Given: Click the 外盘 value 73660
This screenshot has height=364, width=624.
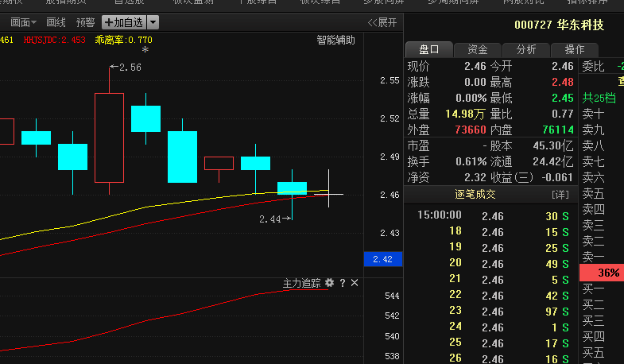Looking at the screenshot, I should (x=471, y=130).
